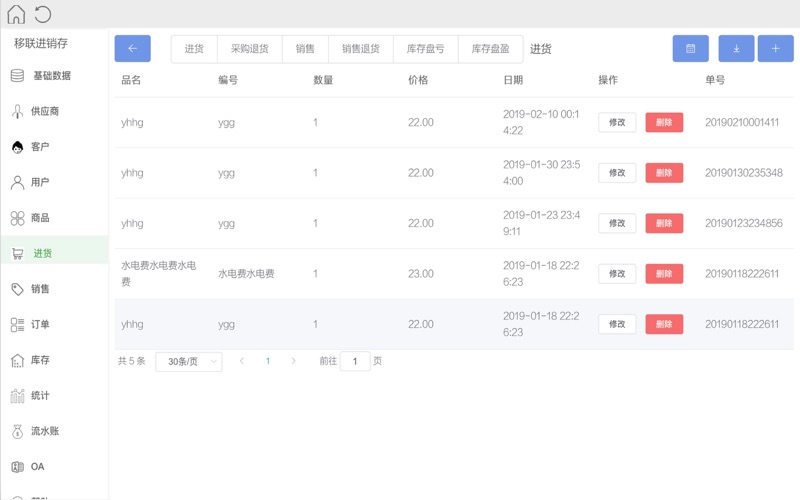Viewport: 800px width, 500px height.
Task: Open 流水账 money bag icon
Action: 17,431
